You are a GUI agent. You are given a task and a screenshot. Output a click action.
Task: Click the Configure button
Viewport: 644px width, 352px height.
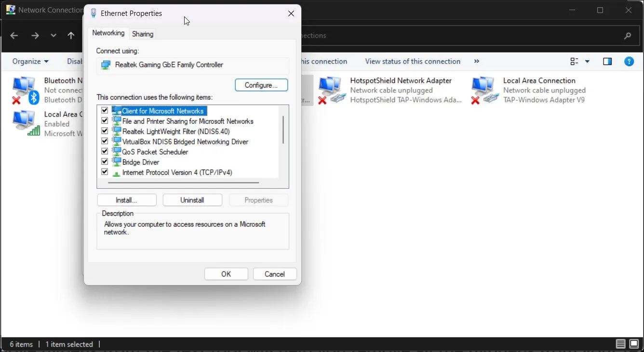pos(261,85)
